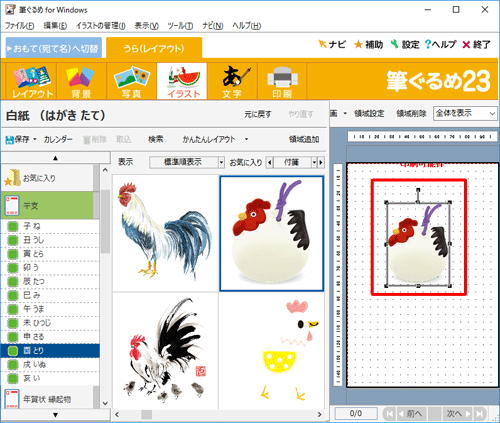Click 終了 to exit the application
This screenshot has height=423, width=500.
(x=476, y=44)
